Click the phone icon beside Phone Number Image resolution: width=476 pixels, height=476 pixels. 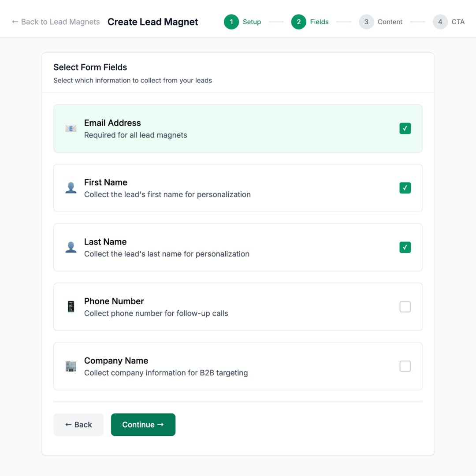(71, 307)
